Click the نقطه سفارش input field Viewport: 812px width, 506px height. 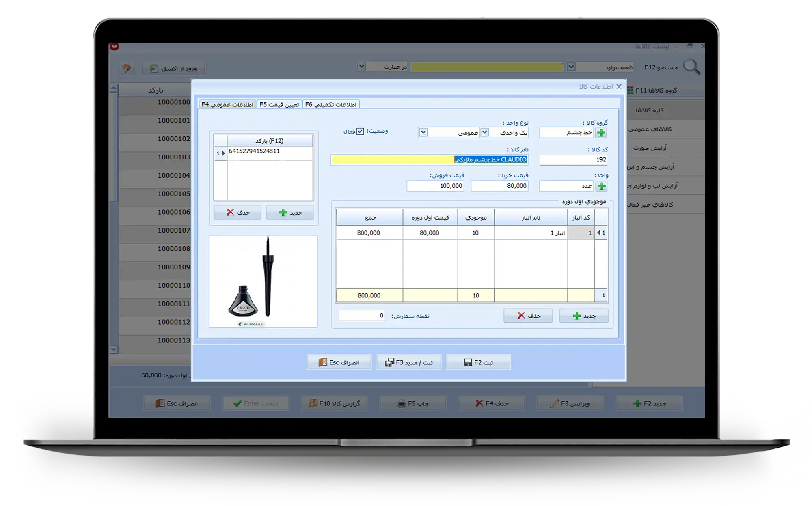click(x=362, y=316)
